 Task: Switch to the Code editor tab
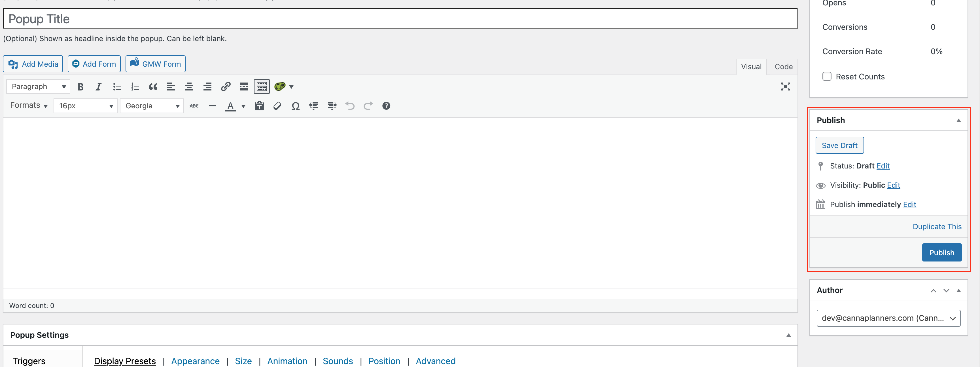783,67
